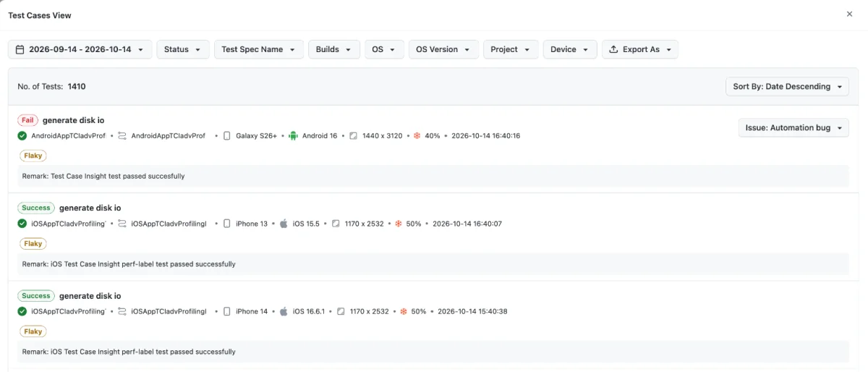Open the Project filter dropdown
The width and height of the screenshot is (868, 372).
point(511,49)
